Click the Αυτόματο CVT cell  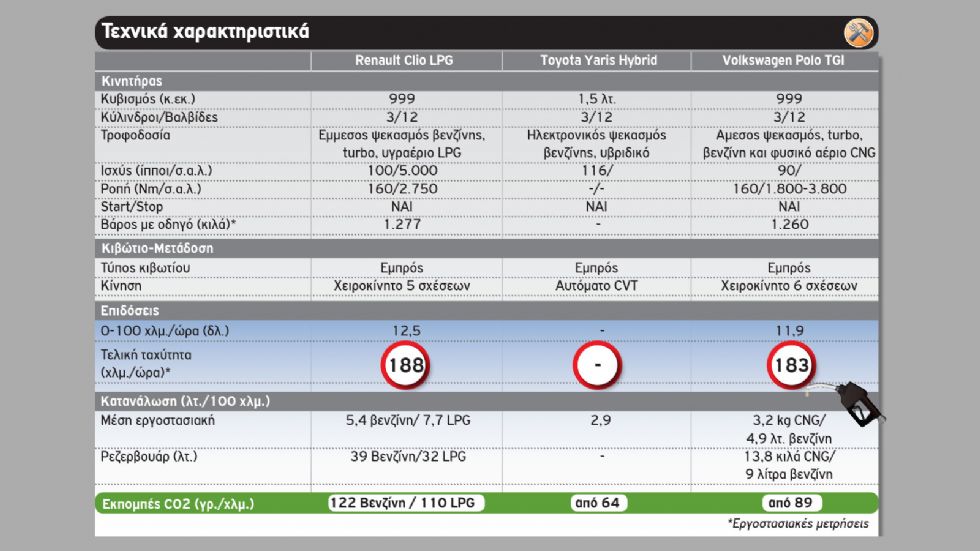pos(596,285)
